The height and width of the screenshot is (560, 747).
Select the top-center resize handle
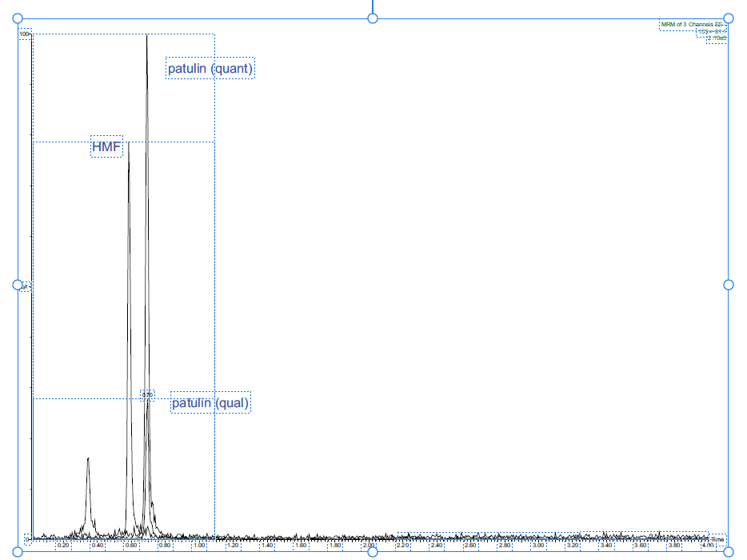[373, 18]
